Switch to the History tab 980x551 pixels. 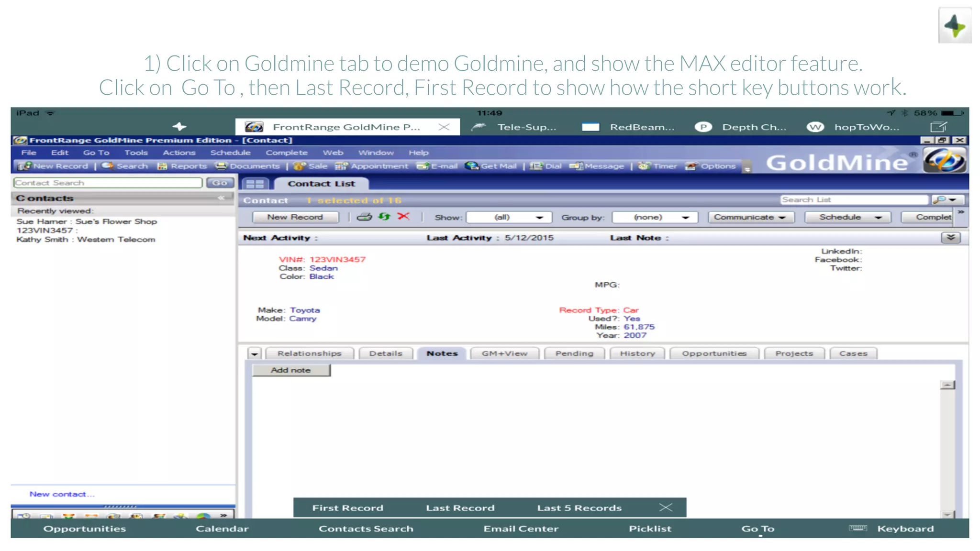click(637, 353)
